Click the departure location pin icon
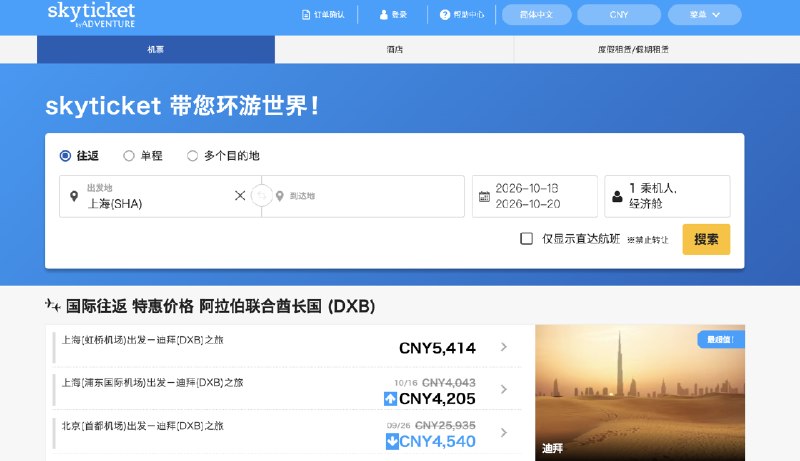Image resolution: width=800 pixels, height=461 pixels. 74,196
